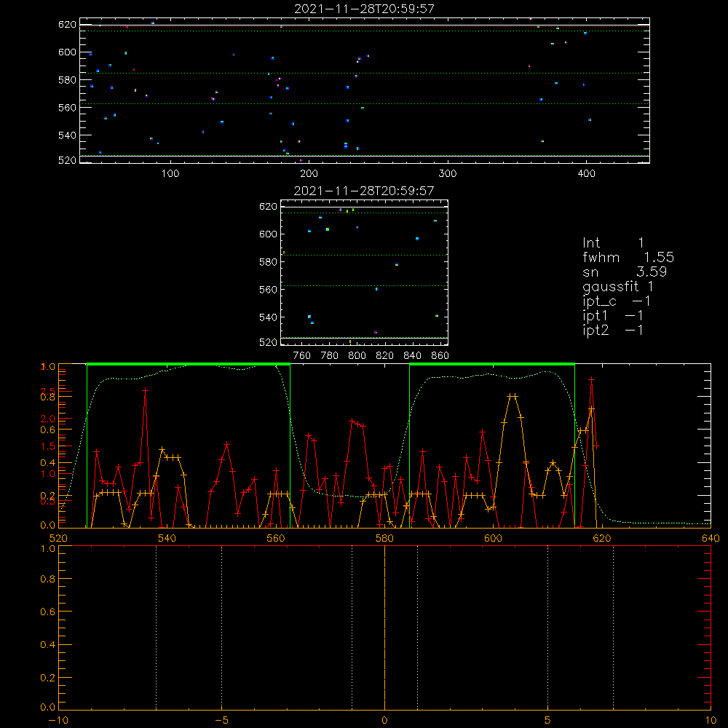Click the red curve peak near 536

[x=146, y=390]
